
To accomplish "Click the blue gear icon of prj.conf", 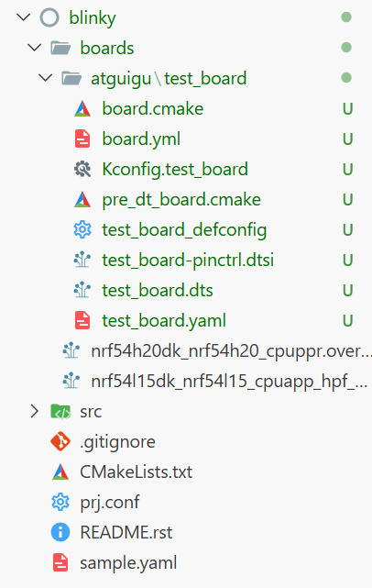I will click(x=60, y=503).
